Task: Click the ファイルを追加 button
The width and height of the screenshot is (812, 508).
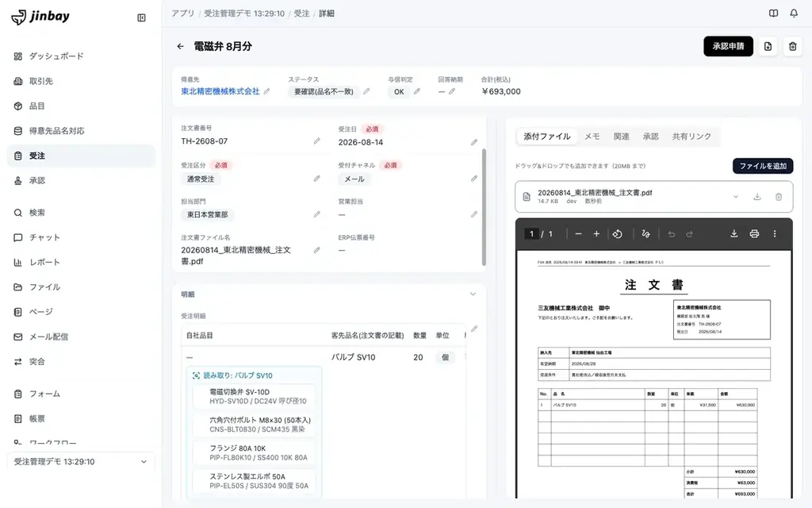Action: (763, 166)
